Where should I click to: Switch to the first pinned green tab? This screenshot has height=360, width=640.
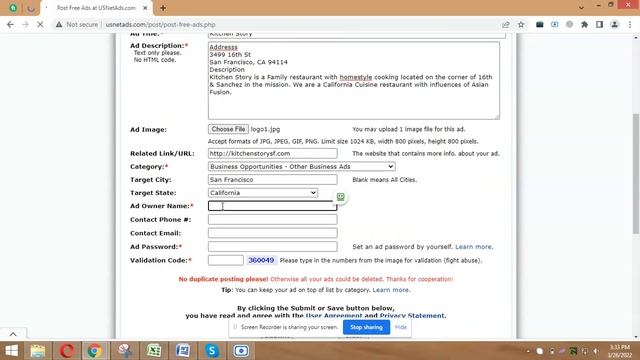[13, 8]
